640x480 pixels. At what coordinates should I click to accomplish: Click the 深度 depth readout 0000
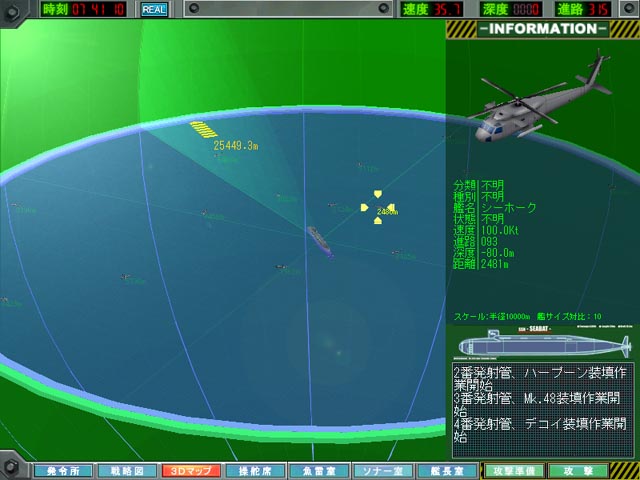[x=512, y=9]
